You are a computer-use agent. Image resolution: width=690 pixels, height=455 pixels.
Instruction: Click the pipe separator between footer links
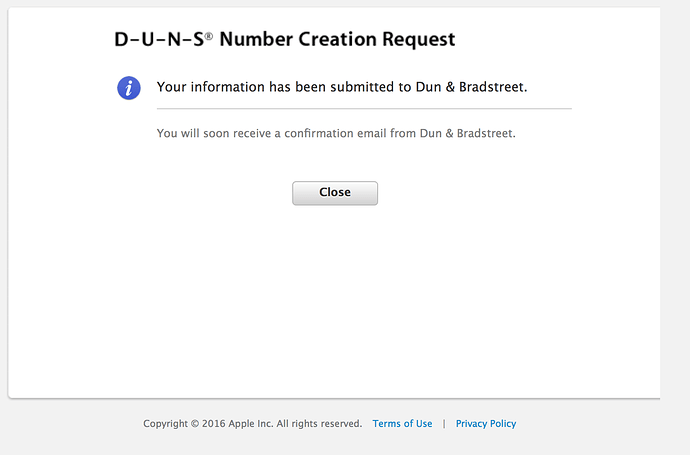pyautogui.click(x=444, y=423)
